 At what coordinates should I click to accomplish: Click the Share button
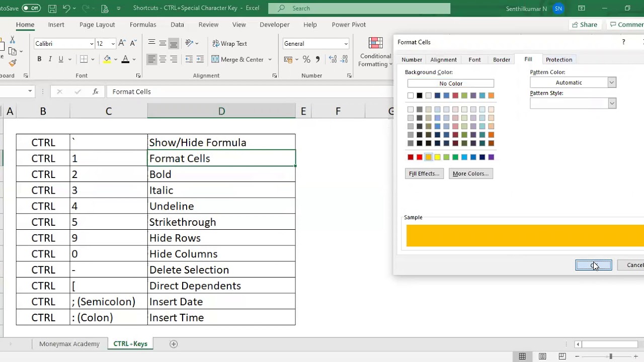click(x=584, y=25)
